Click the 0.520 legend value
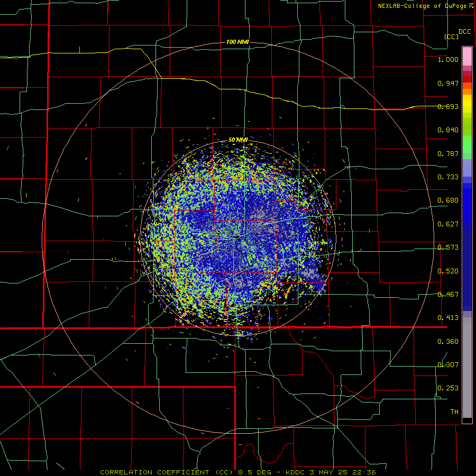The height and width of the screenshot is (476, 476). tap(448, 271)
